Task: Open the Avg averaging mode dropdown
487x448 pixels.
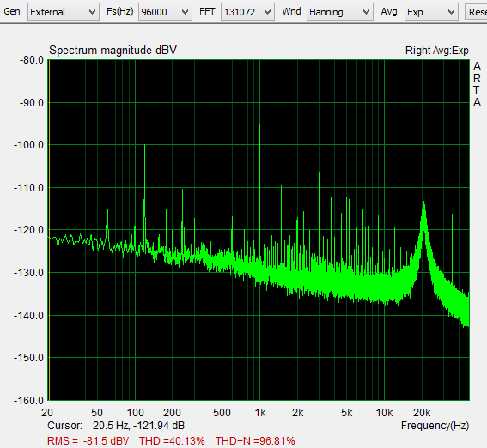Action: point(431,12)
